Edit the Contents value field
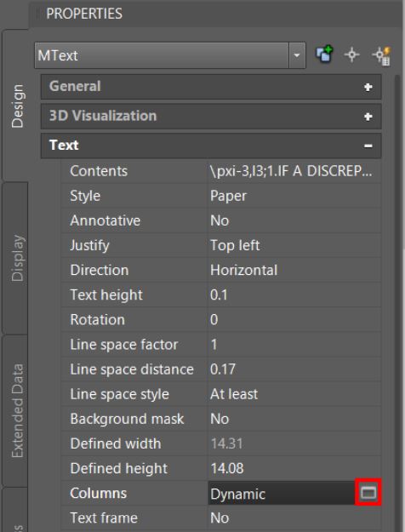 (294, 171)
